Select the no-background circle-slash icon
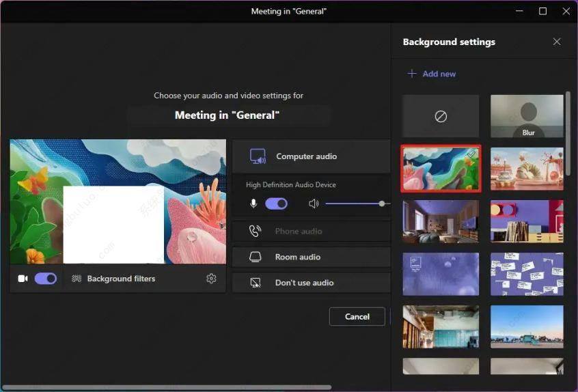 pos(441,117)
